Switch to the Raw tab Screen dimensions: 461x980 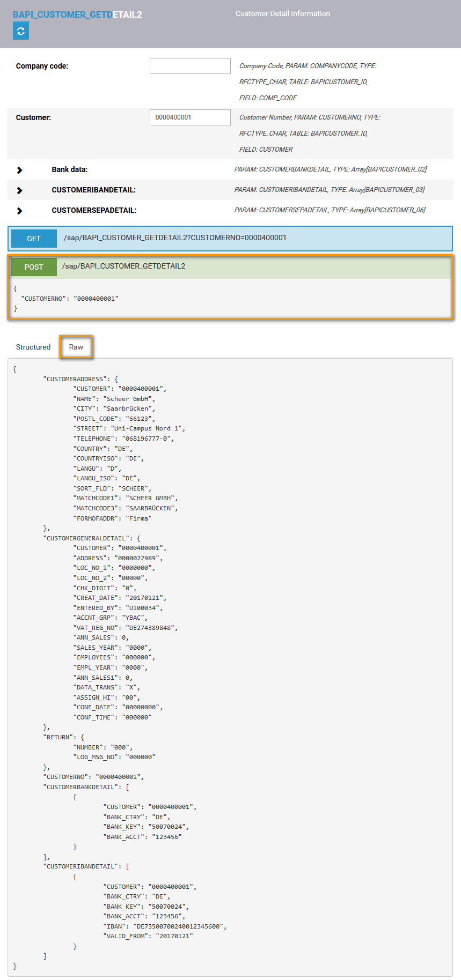tap(76, 347)
